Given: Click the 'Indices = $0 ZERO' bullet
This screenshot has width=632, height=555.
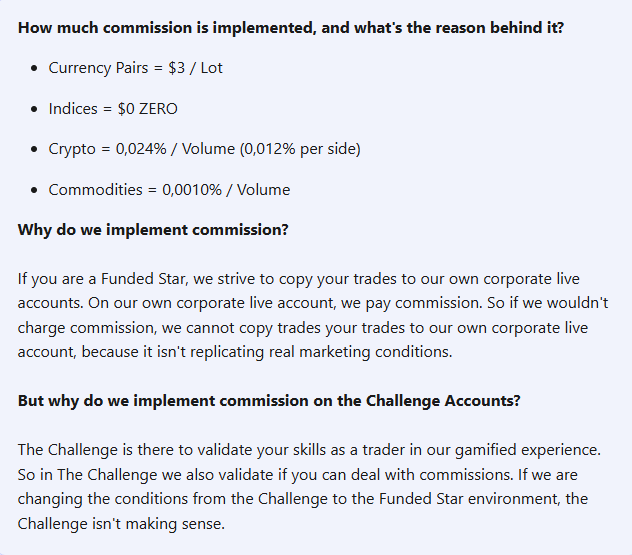Looking at the screenshot, I should point(113,109).
